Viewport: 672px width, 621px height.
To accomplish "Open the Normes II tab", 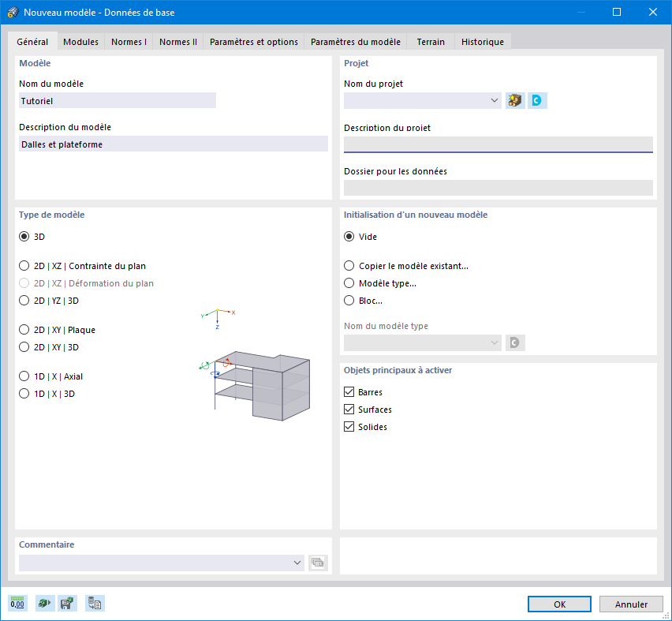I will point(177,42).
